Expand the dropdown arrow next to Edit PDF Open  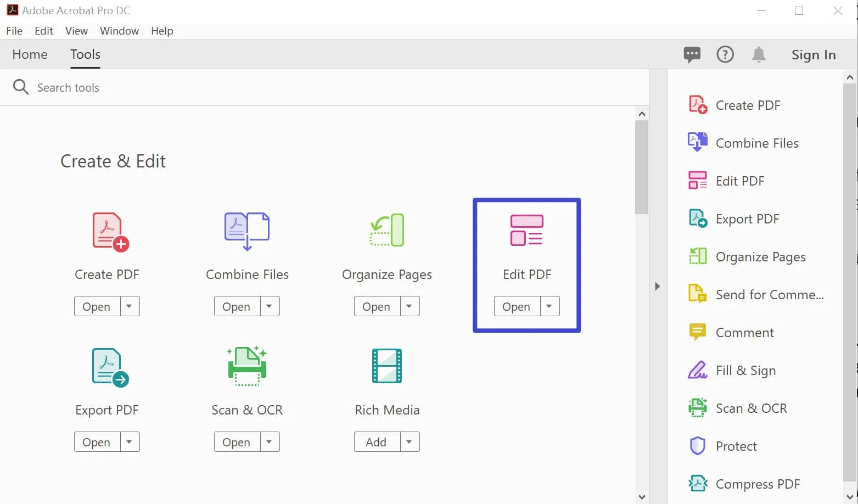[549, 306]
